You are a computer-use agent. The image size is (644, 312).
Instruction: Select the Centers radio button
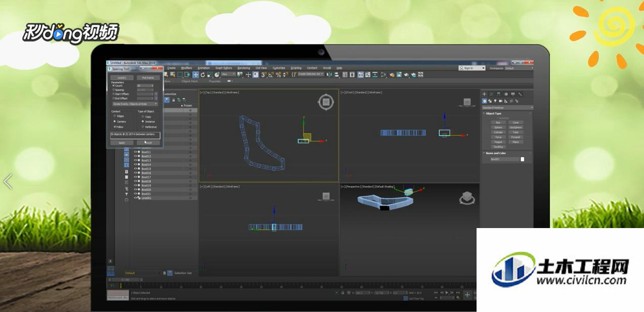(115, 121)
